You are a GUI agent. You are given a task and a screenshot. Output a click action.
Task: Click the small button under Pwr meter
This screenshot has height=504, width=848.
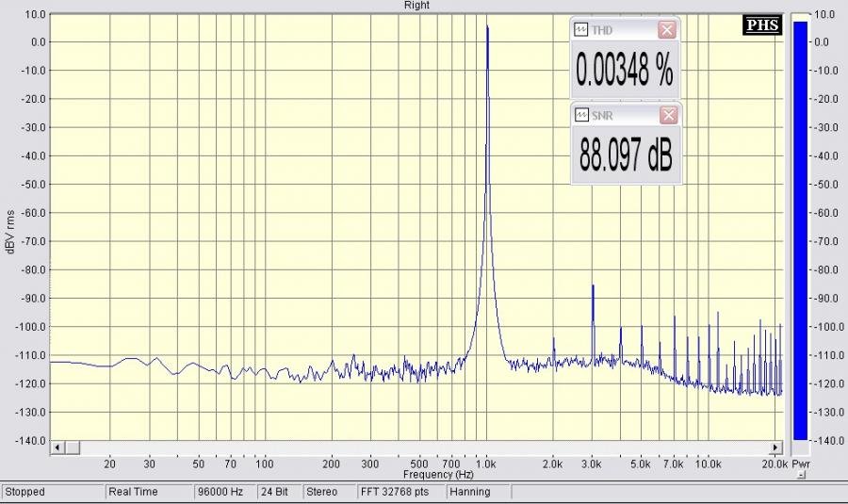[800, 476]
